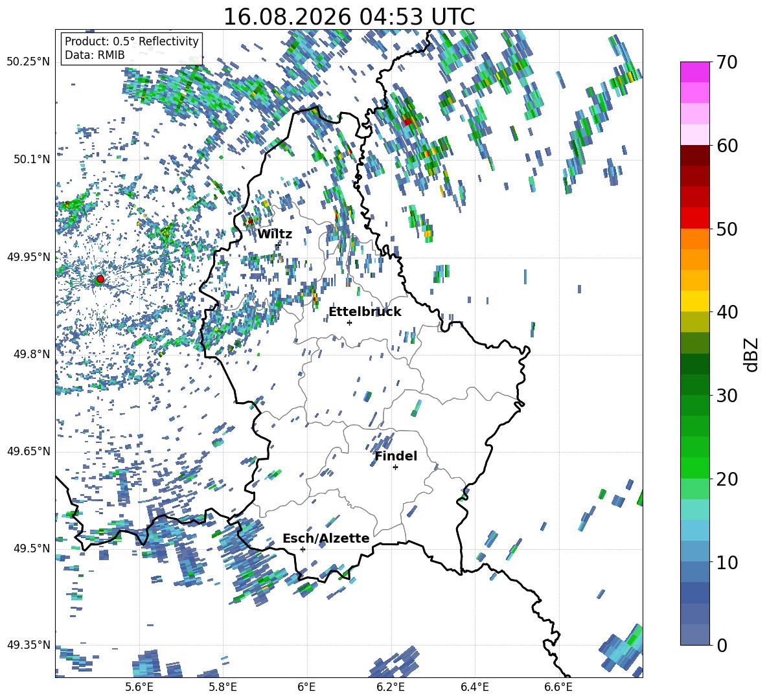The height and width of the screenshot is (700, 767).
Task: Click the Wiltz city label
Action: coord(275,234)
